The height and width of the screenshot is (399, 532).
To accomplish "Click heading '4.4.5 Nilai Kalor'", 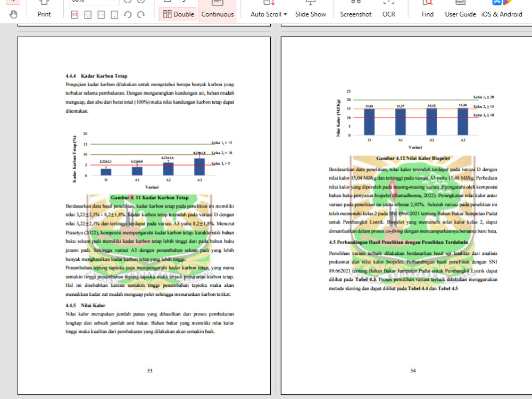I will 86,305.
